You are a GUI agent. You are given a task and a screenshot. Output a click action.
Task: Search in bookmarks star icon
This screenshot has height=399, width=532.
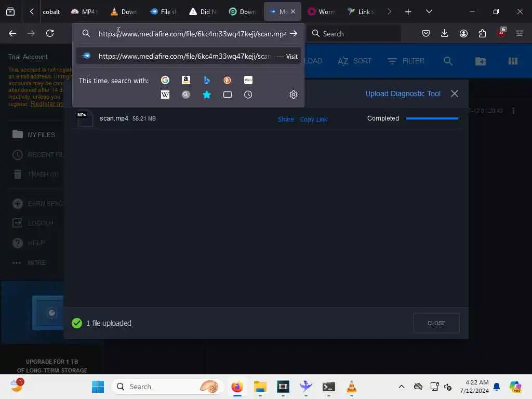click(207, 95)
